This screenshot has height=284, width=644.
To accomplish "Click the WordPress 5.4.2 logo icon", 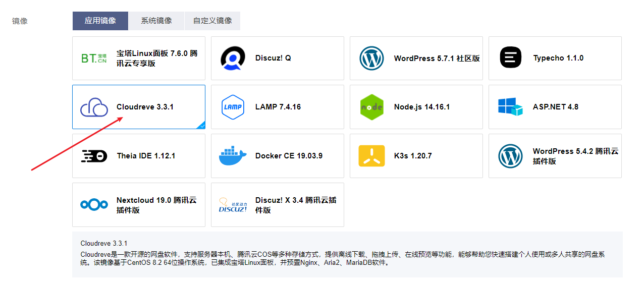I will coord(511,156).
